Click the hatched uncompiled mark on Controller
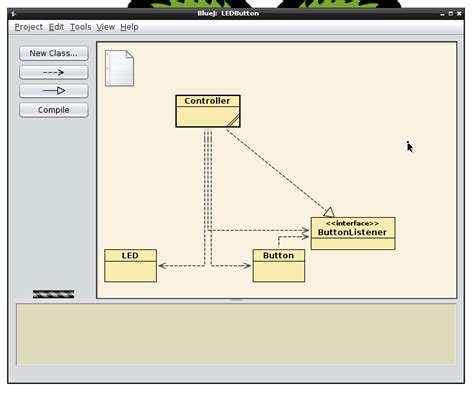 click(233, 121)
